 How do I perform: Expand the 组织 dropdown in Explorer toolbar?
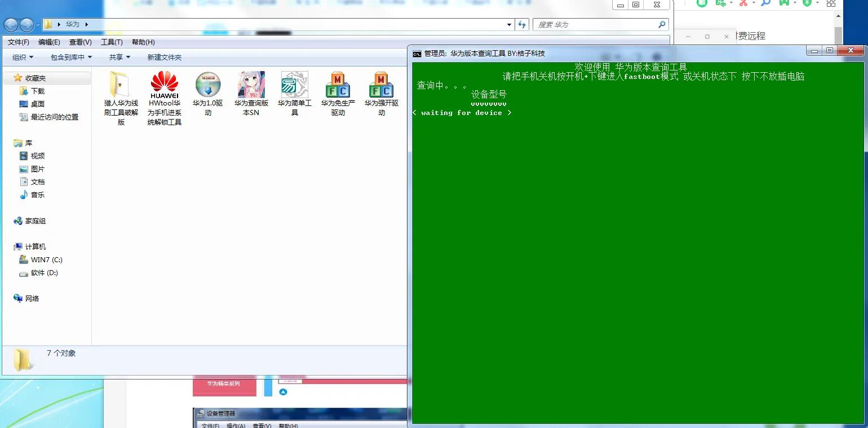pyautogui.click(x=23, y=57)
